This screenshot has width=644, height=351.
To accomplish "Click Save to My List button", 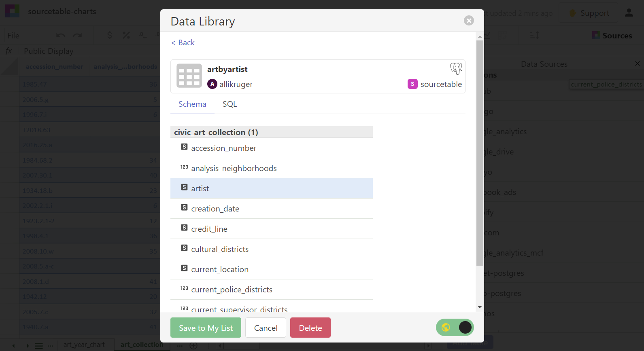I will point(206,328).
